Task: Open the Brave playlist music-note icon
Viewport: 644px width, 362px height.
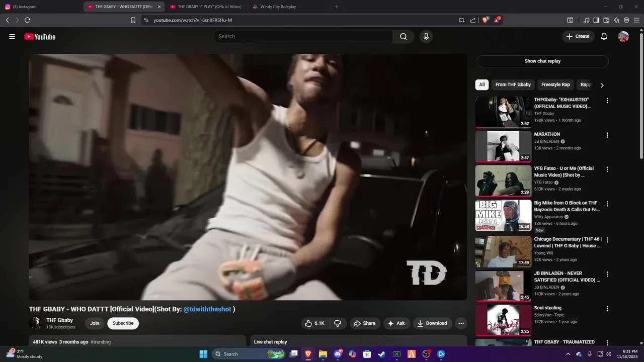Action: pos(586,20)
